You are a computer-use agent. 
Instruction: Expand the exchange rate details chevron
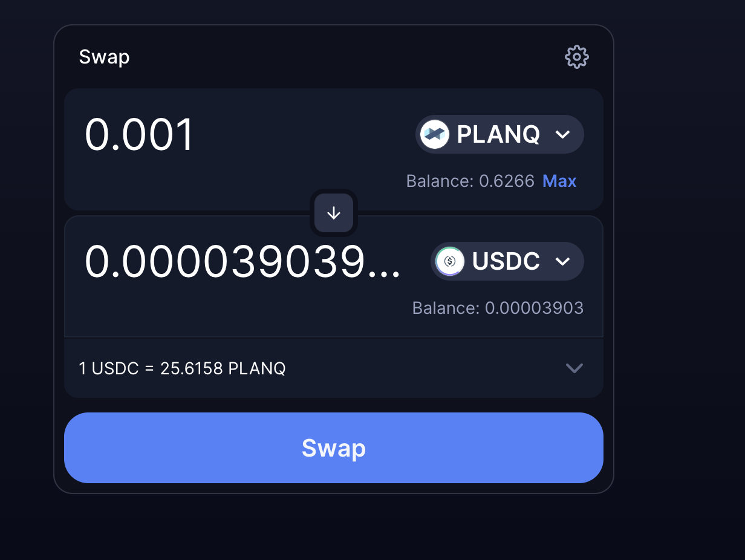(574, 368)
